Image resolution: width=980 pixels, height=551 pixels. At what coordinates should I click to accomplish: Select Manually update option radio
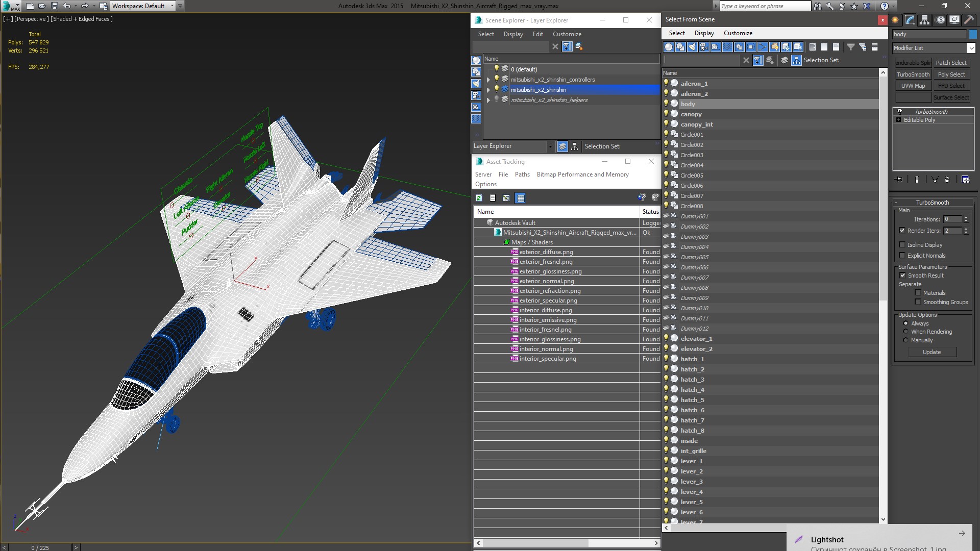pyautogui.click(x=905, y=340)
